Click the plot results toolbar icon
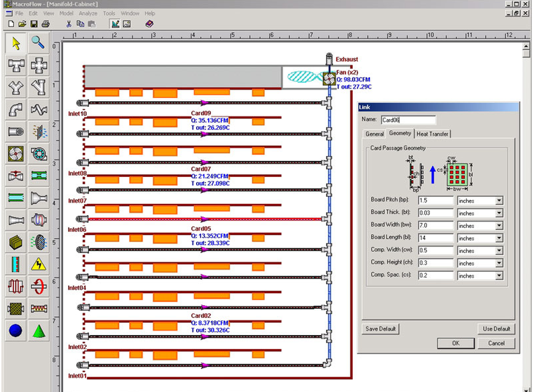Viewport: 533px width, 392px height. pos(115,24)
